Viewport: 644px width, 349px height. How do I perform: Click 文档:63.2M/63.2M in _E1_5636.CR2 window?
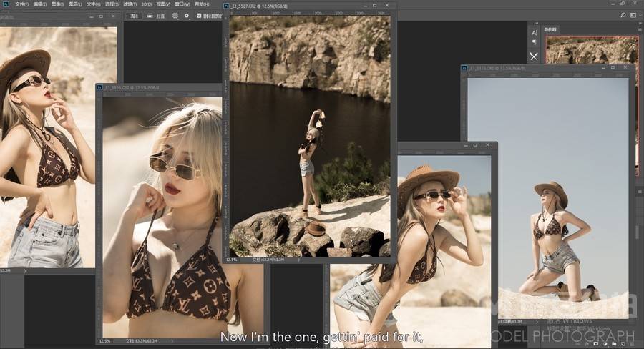pos(141,341)
